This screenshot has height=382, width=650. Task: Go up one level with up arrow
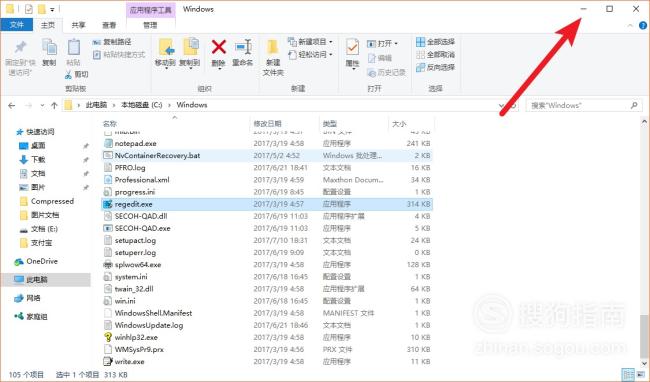tap(54, 106)
